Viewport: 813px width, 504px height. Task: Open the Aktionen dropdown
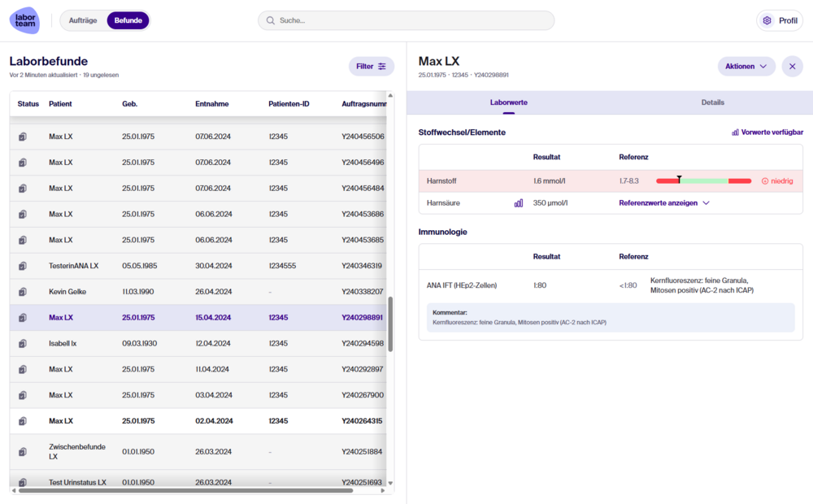click(x=746, y=67)
